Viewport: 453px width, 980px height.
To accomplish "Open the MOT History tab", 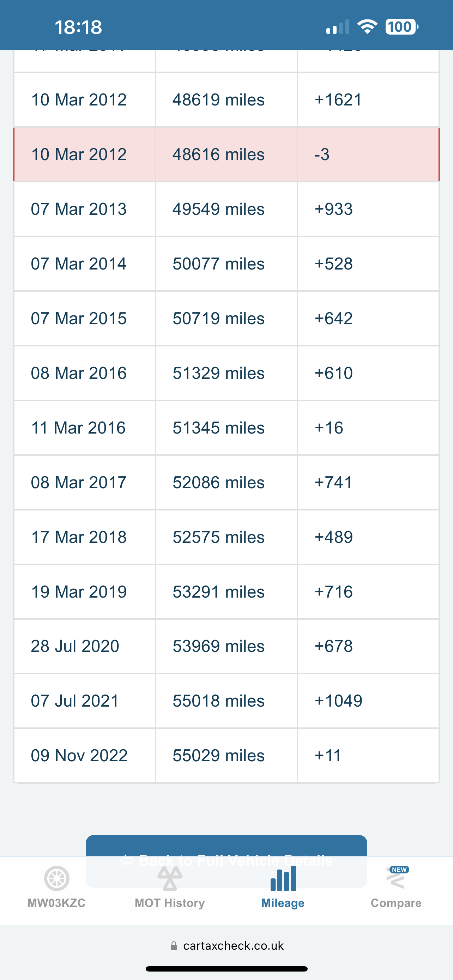I will pyautogui.click(x=170, y=903).
